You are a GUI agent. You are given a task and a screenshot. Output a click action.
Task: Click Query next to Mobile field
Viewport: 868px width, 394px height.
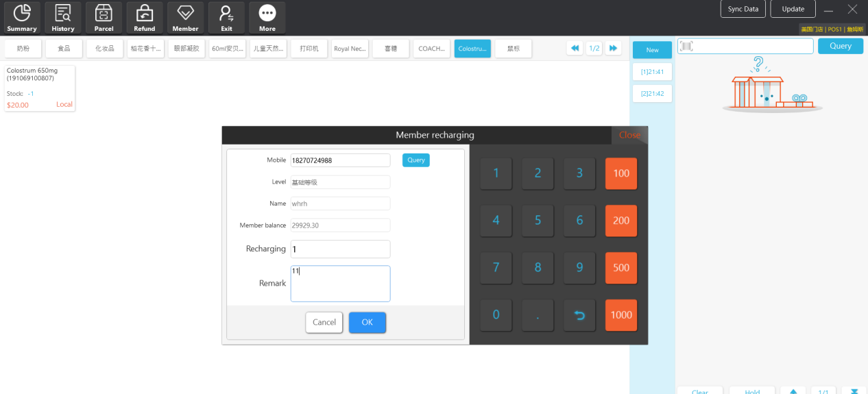pos(415,160)
